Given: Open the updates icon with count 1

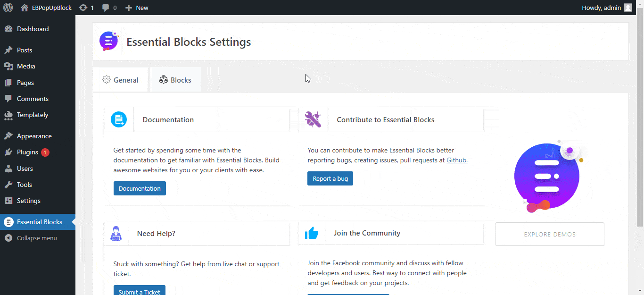Looking at the screenshot, I should point(83,8).
